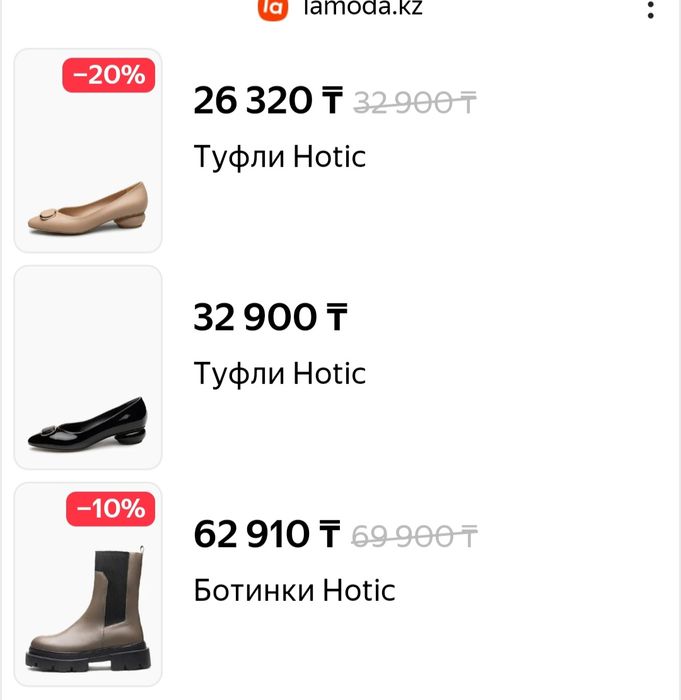Open the lamoda.kz site link
681x700 pixels.
(355, 8)
